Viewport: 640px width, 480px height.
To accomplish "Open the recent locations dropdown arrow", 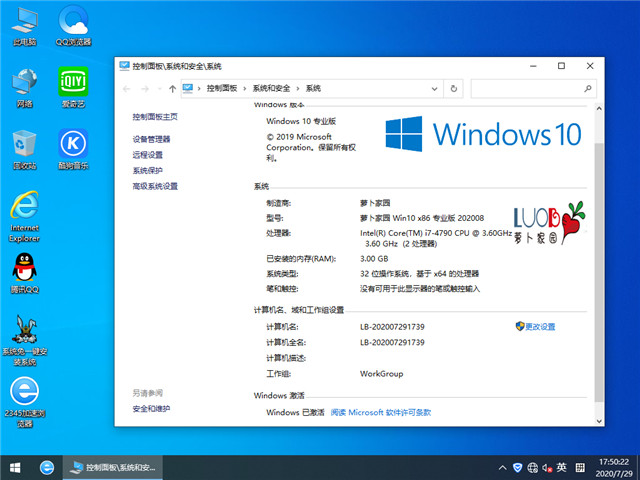I will 160,89.
